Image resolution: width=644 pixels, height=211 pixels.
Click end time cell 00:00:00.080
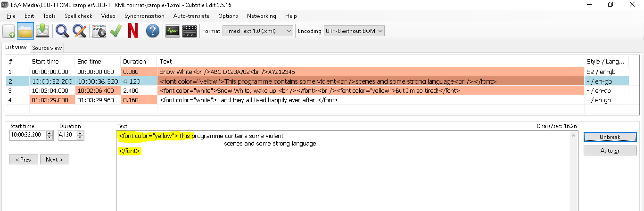click(97, 72)
